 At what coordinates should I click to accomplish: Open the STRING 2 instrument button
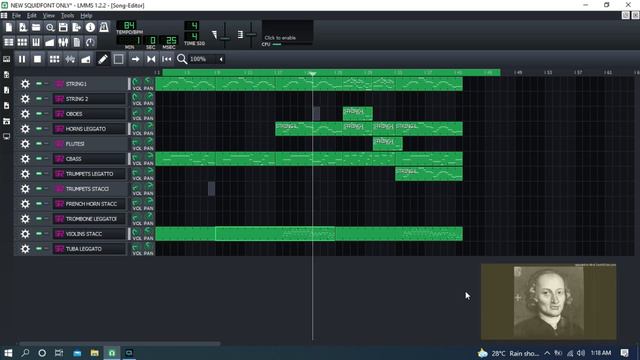tap(89, 99)
